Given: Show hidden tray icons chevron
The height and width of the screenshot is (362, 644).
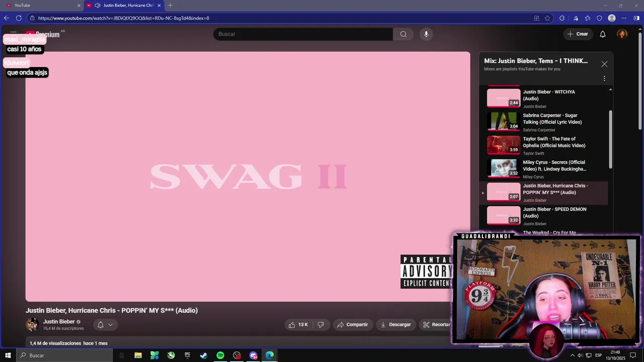Looking at the screenshot, I should point(572,355).
